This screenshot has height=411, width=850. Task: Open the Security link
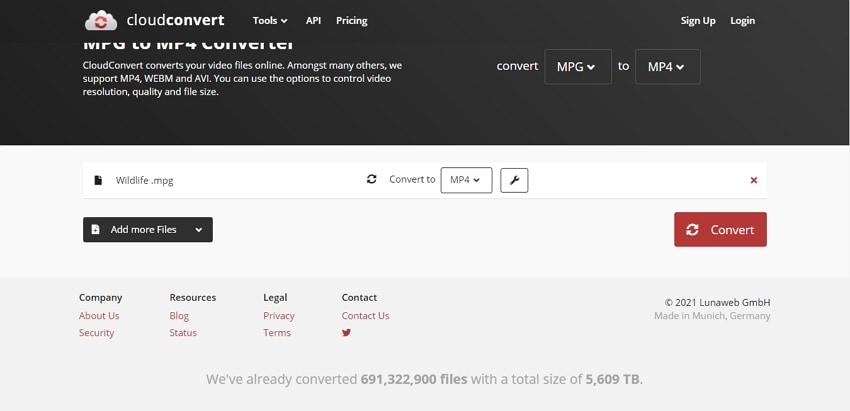point(96,333)
